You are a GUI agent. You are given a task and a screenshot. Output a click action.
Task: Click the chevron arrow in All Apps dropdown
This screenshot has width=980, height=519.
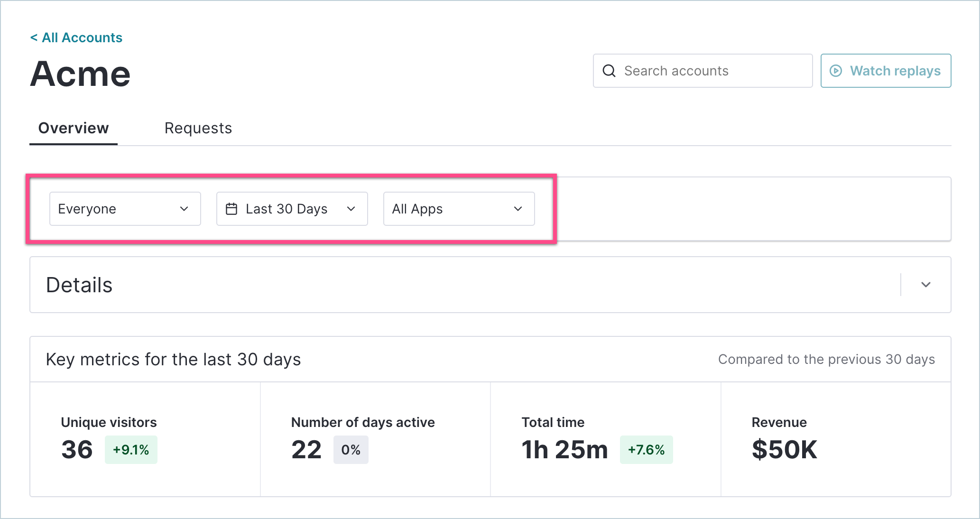[x=518, y=209]
